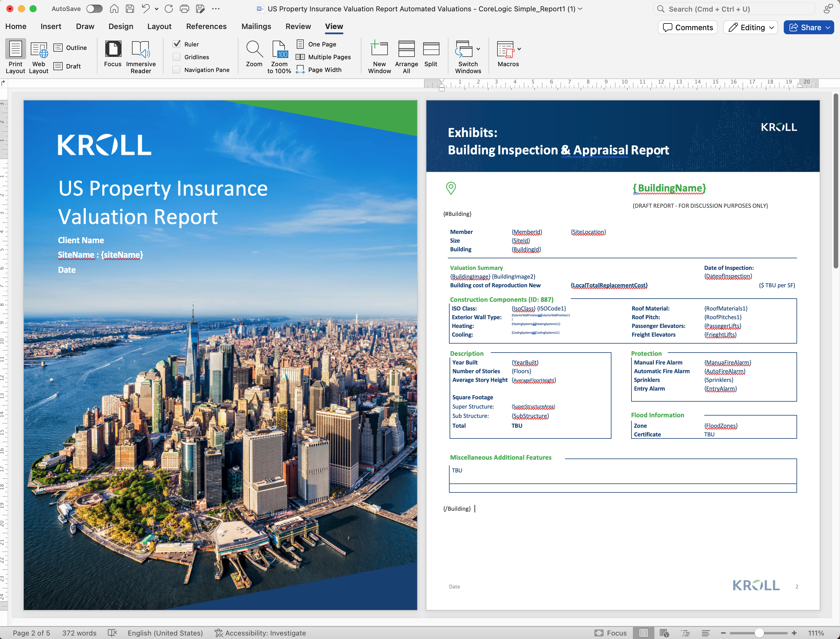Click the zoom slider handle
The width and height of the screenshot is (840, 639).
point(759,633)
